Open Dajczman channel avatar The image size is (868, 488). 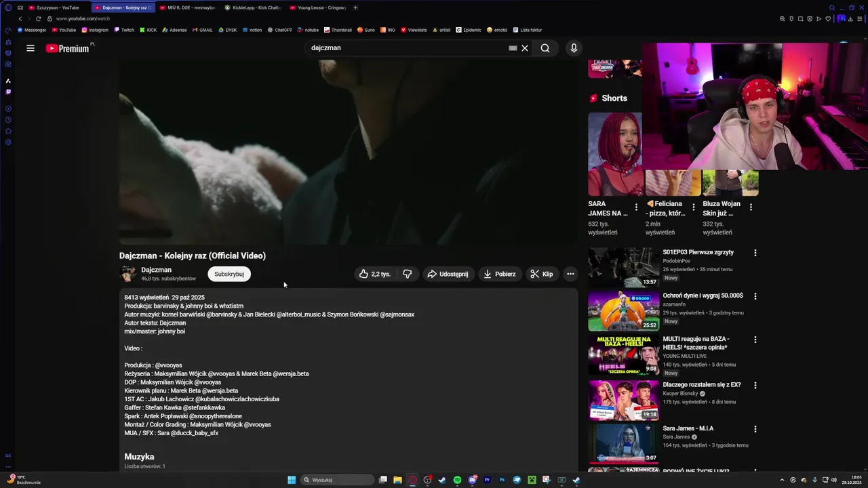[127, 274]
